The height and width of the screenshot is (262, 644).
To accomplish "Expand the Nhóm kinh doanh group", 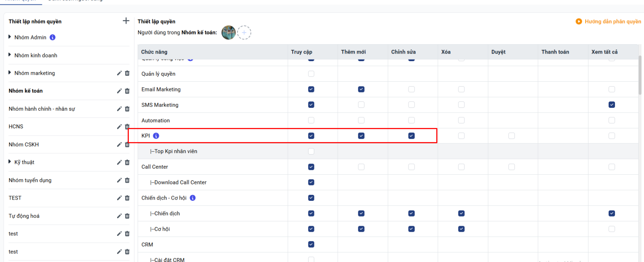I will [x=10, y=55].
